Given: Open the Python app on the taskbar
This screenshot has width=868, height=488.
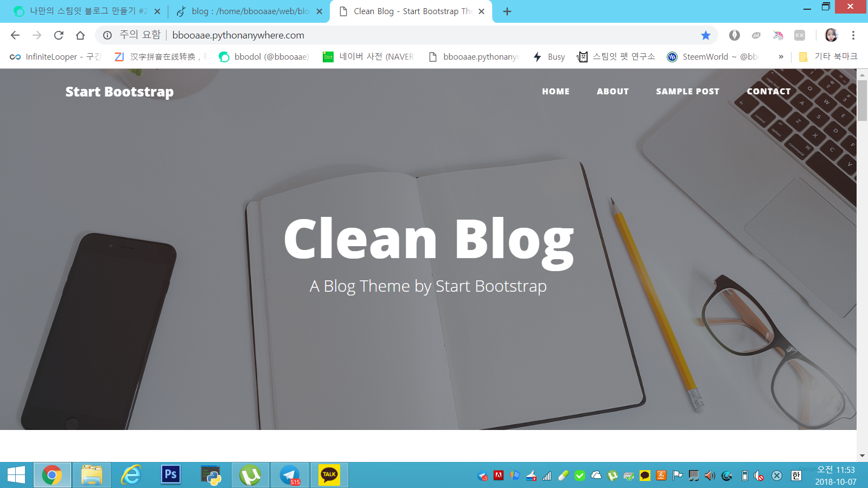Looking at the screenshot, I should pos(210,475).
